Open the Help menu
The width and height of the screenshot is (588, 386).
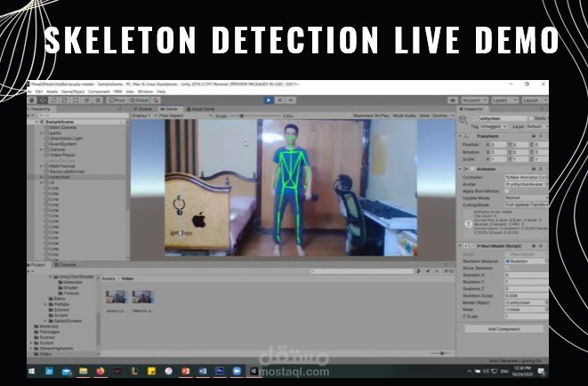161,92
